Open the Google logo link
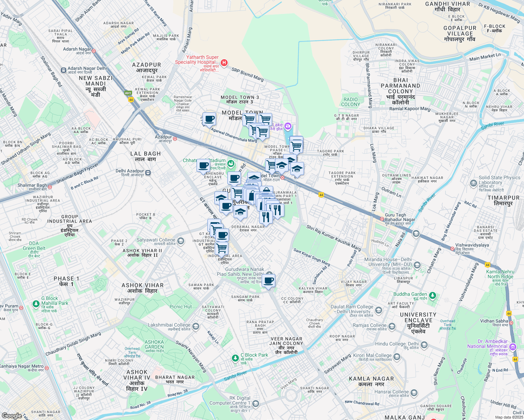Viewport: 524px width, 420px height. coord(12,415)
